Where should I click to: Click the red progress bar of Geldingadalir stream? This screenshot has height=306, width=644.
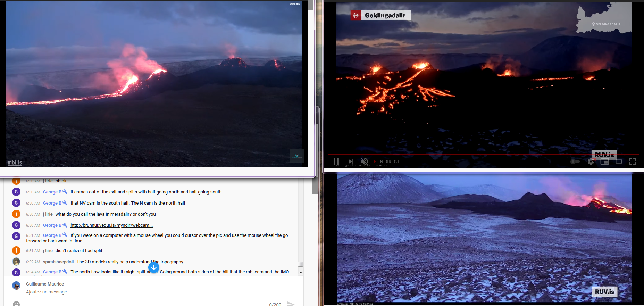point(483,154)
